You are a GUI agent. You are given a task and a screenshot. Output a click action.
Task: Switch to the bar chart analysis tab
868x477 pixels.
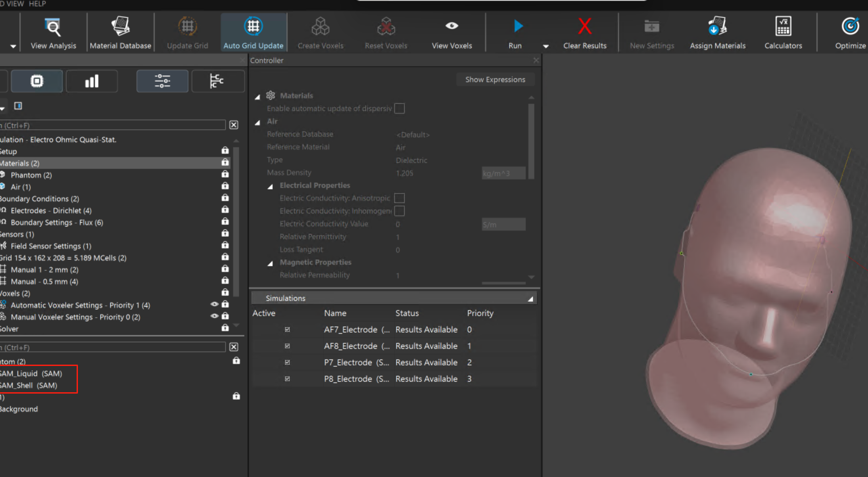pyautogui.click(x=92, y=81)
